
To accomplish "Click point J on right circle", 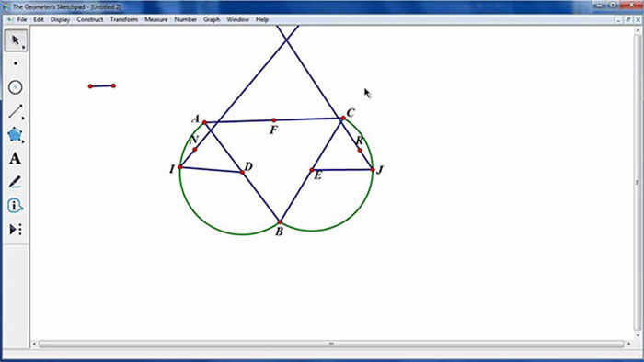I will click(x=373, y=169).
